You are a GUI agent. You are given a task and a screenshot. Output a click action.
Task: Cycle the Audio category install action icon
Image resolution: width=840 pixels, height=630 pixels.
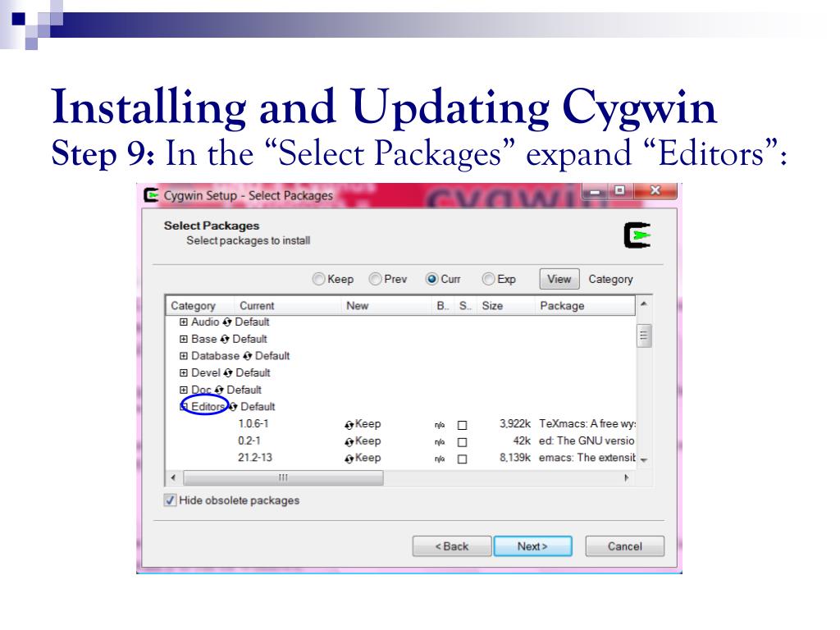(227, 322)
